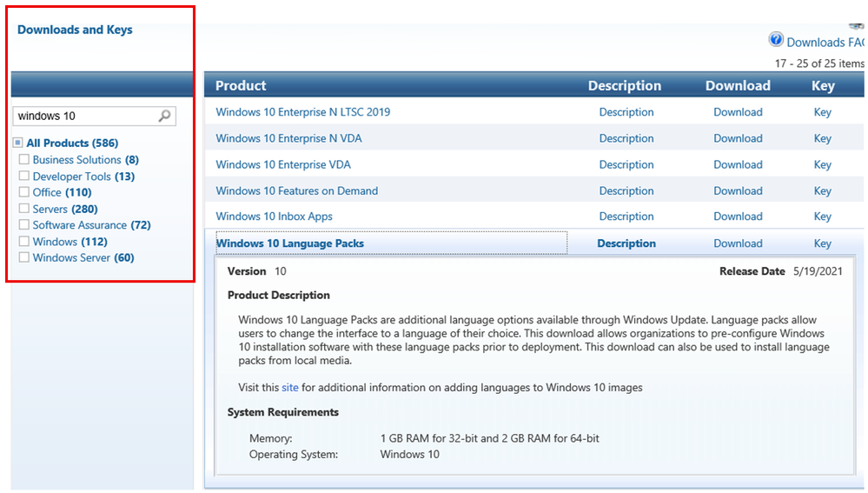Image resolution: width=868 pixels, height=493 pixels.
Task: Click the Release Date 5/19/2021 value
Action: 818,271
